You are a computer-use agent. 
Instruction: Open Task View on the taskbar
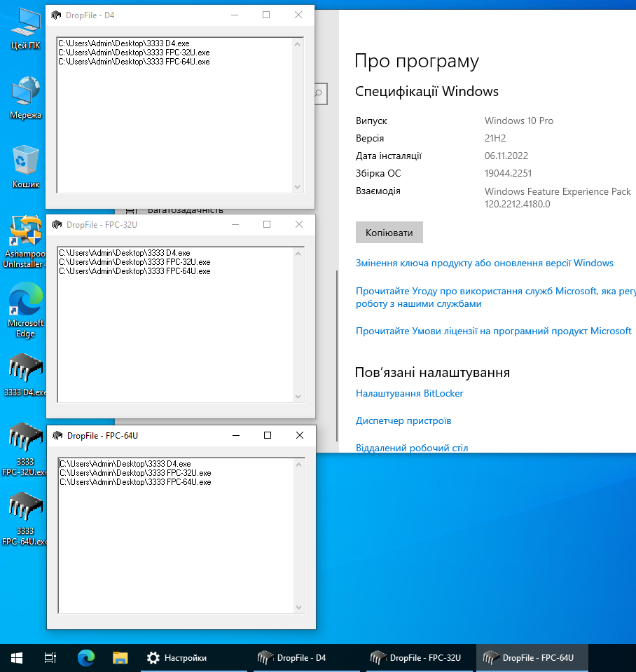[50, 658]
